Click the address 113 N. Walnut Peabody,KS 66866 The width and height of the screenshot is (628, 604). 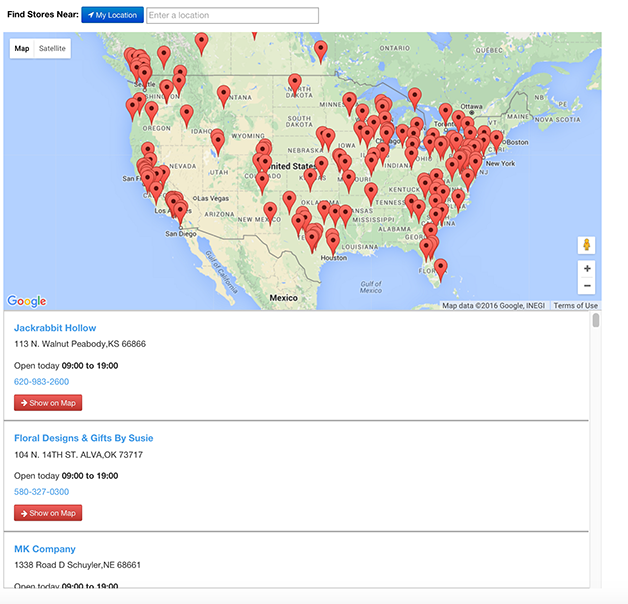coord(80,344)
